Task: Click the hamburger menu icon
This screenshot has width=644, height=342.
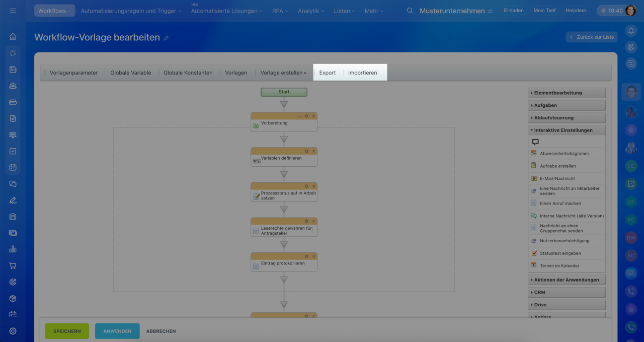Action: [13, 11]
